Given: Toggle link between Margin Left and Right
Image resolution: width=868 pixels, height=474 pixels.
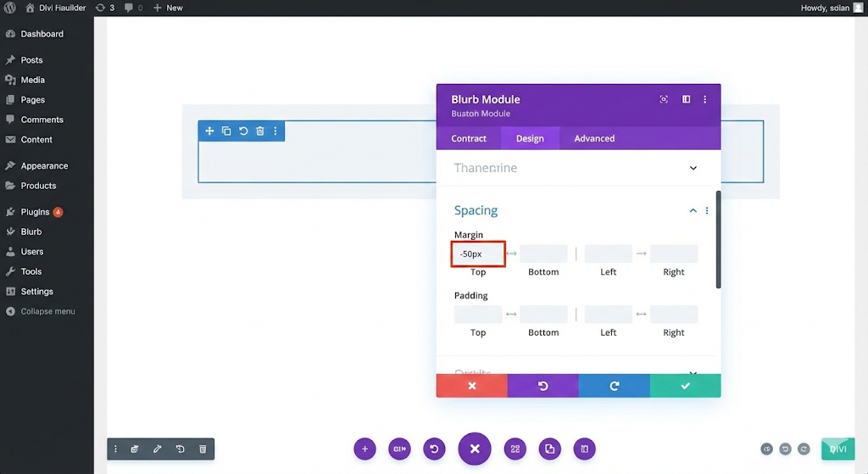Looking at the screenshot, I should click(641, 254).
